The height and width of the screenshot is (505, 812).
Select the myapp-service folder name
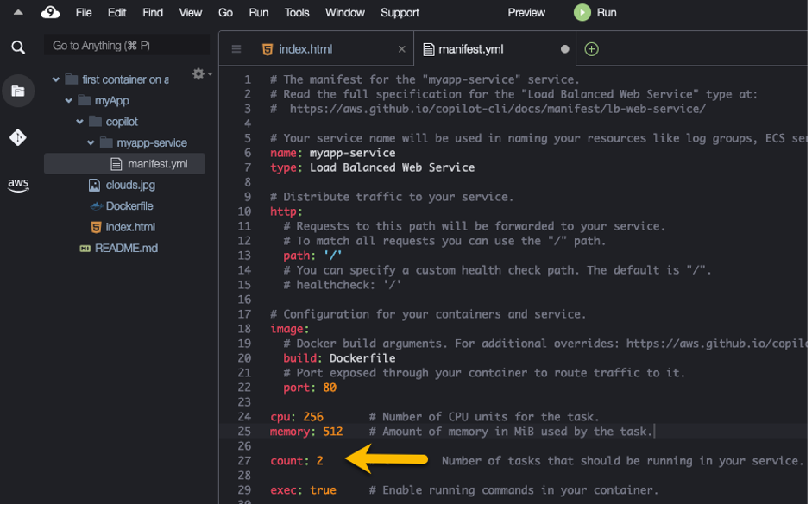(x=152, y=142)
